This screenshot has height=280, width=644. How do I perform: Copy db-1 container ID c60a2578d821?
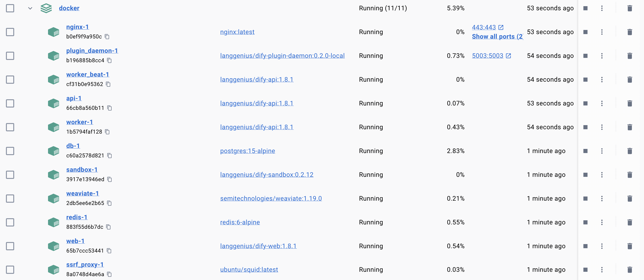109,156
